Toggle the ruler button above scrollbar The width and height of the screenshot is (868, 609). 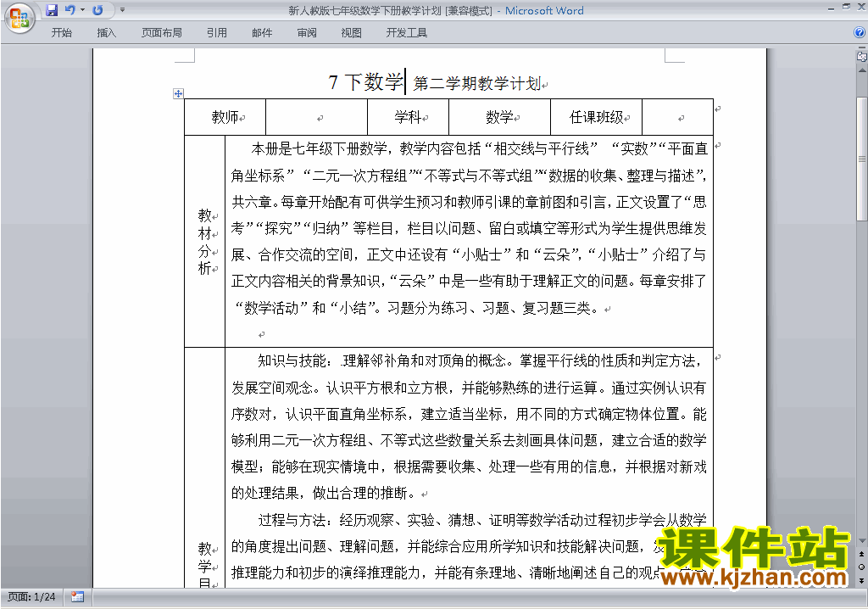[861, 55]
